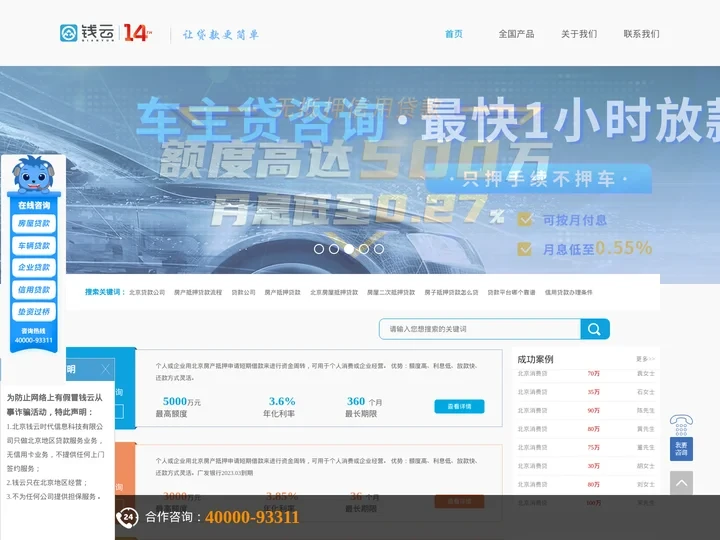This screenshot has height=540, width=720.
Task: Open the 首页 nav tab
Action: point(454,34)
